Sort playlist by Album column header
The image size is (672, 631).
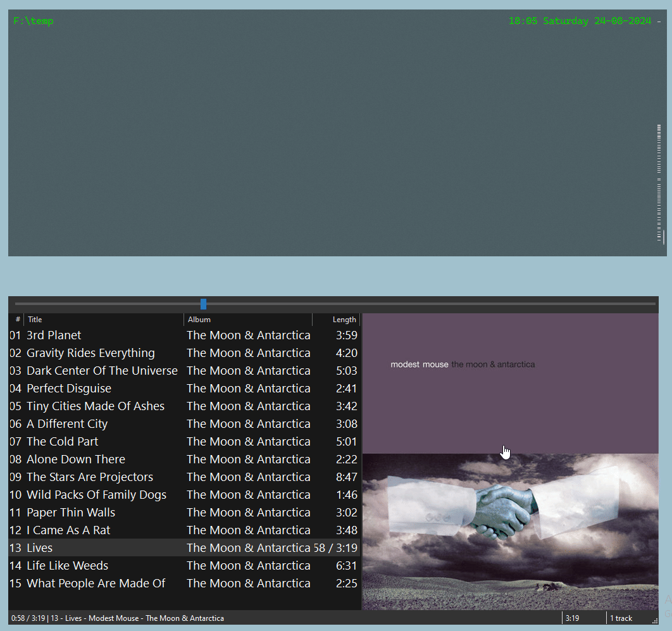(x=248, y=320)
